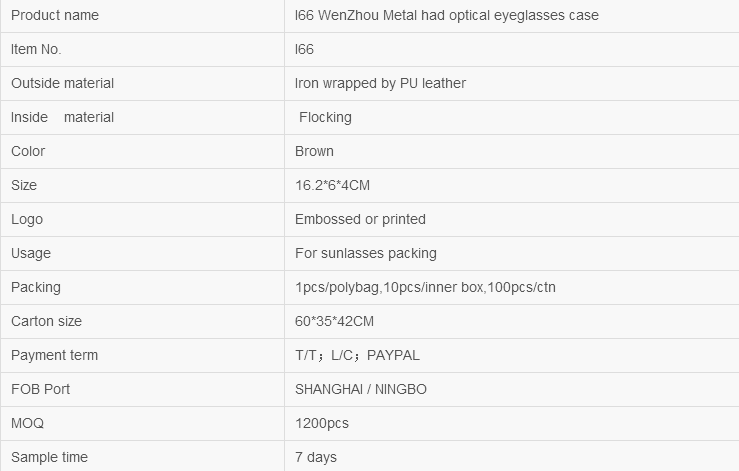Viewport: 739px width, 471px height.
Task: Click the 1pcs/polybag packing details text
Action: click(x=425, y=287)
